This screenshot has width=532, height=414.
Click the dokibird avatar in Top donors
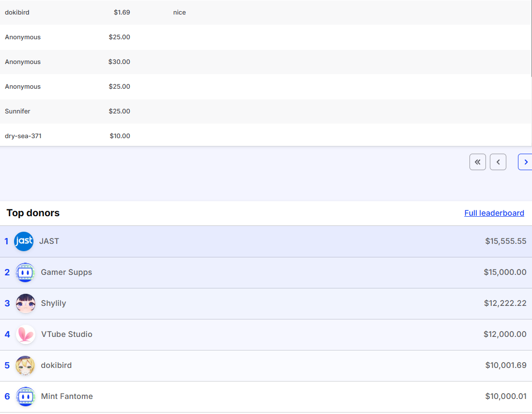[x=26, y=366]
